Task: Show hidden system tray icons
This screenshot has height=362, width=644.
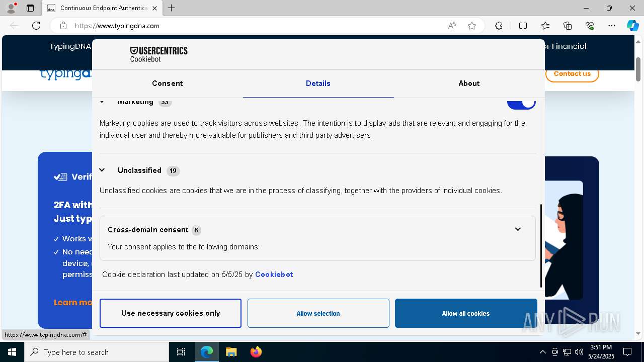Action: coord(542,352)
